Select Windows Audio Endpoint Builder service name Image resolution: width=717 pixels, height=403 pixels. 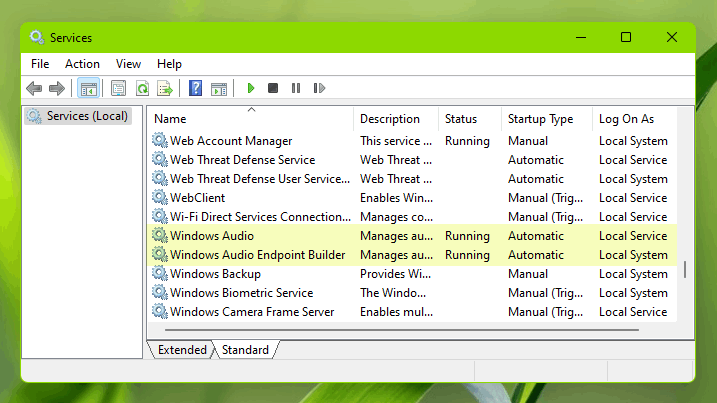[x=257, y=255]
